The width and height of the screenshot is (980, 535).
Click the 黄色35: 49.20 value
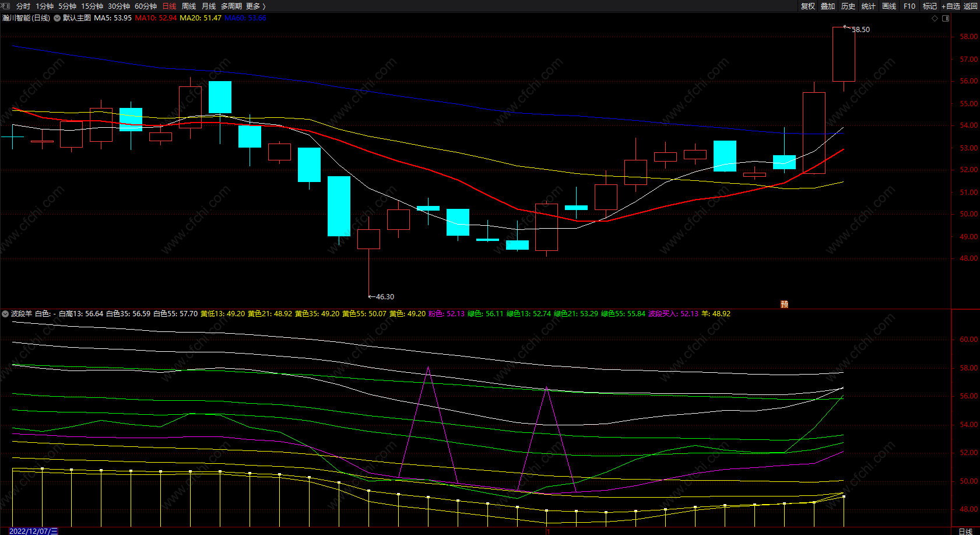tap(317, 314)
